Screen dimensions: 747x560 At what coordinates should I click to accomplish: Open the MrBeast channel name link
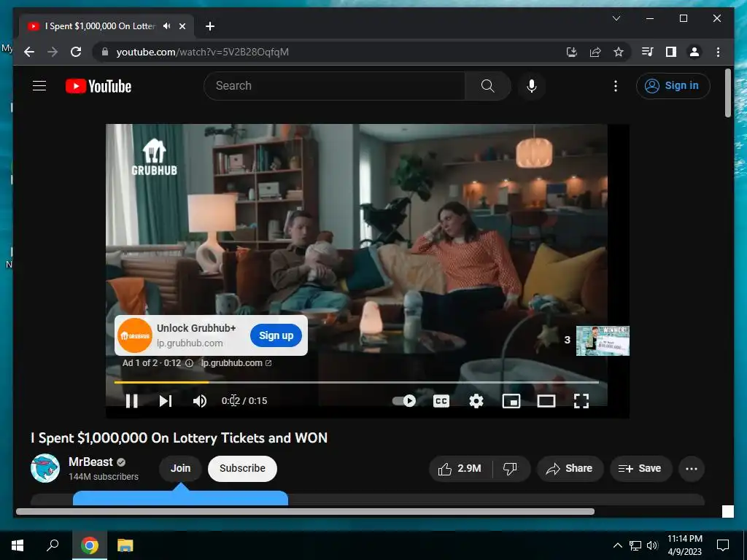coord(90,462)
